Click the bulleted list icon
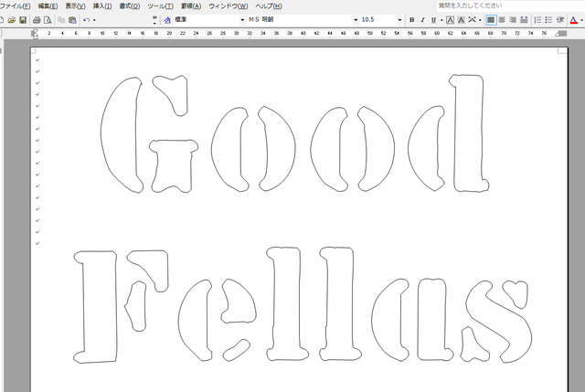Screen dimensions: 585x392 pyautogui.click(x=548, y=20)
